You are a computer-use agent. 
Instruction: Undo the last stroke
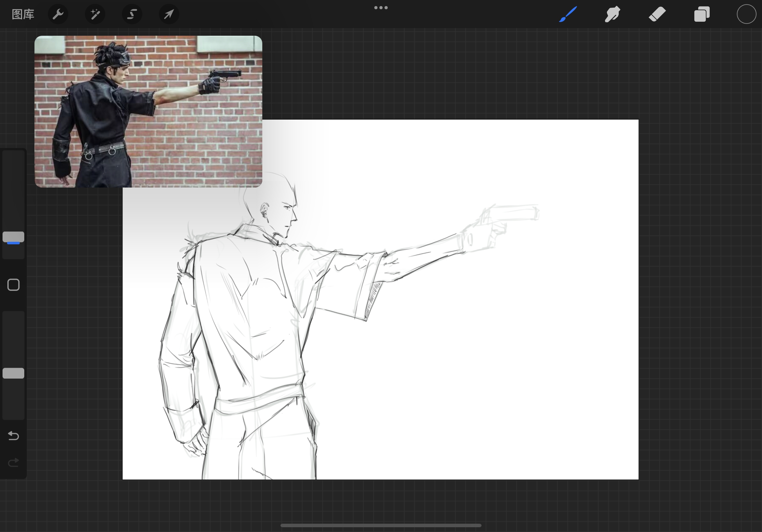pyautogui.click(x=13, y=435)
